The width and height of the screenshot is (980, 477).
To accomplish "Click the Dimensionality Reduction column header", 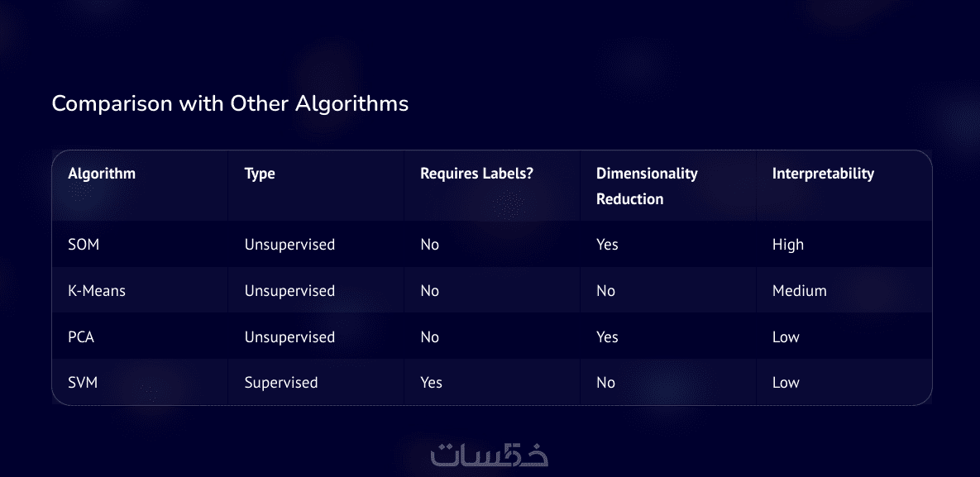I will click(x=647, y=186).
